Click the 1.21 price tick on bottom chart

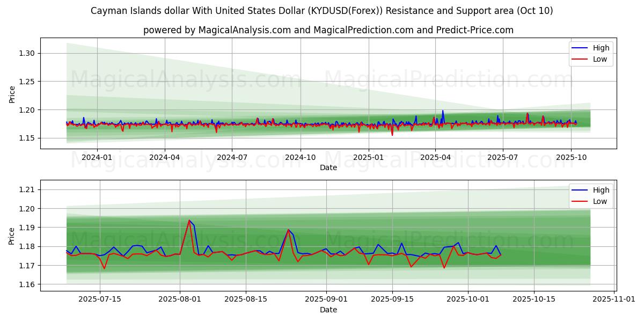[x=26, y=189]
